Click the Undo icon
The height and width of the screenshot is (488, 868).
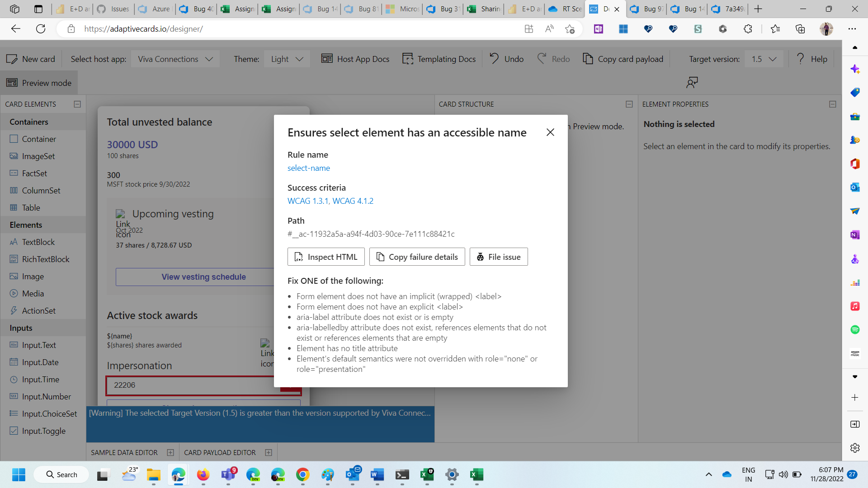coord(495,59)
